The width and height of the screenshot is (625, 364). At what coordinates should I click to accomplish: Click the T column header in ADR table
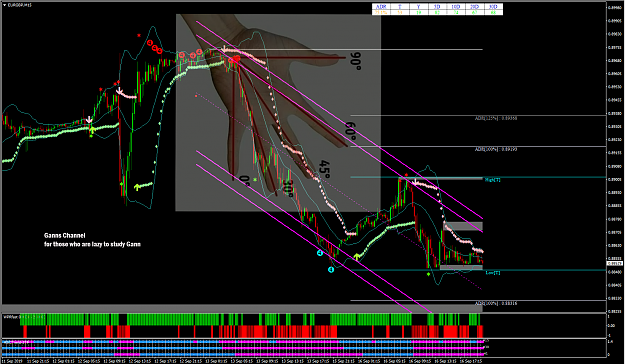click(400, 7)
